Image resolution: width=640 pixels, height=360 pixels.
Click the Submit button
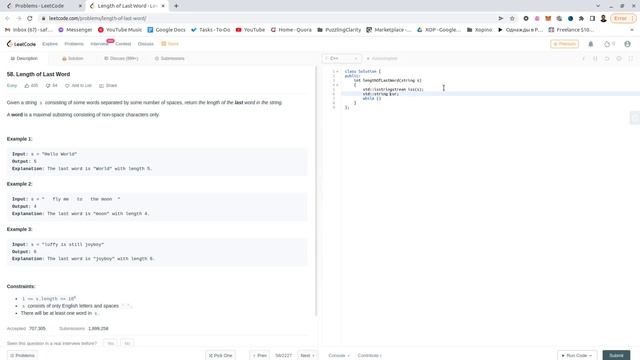(616, 356)
